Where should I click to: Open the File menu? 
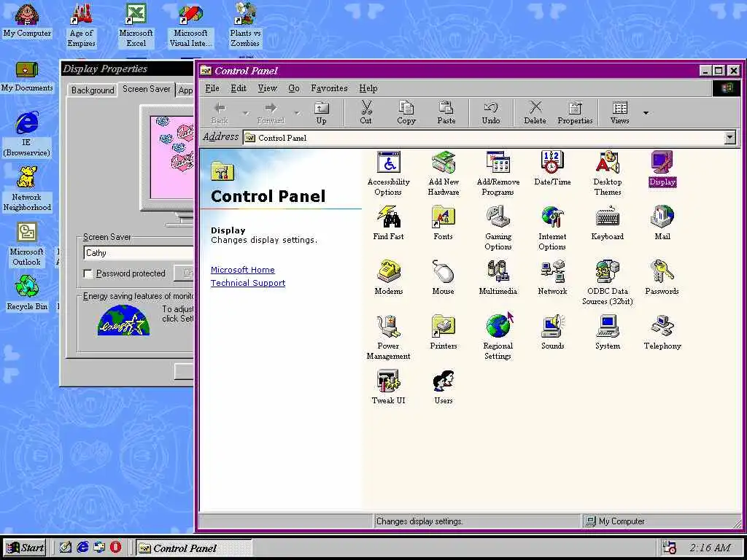click(212, 88)
